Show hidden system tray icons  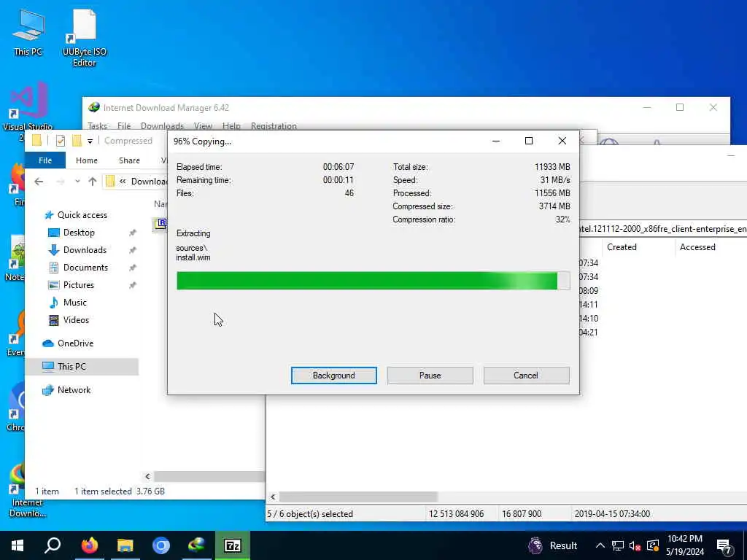(x=600, y=545)
